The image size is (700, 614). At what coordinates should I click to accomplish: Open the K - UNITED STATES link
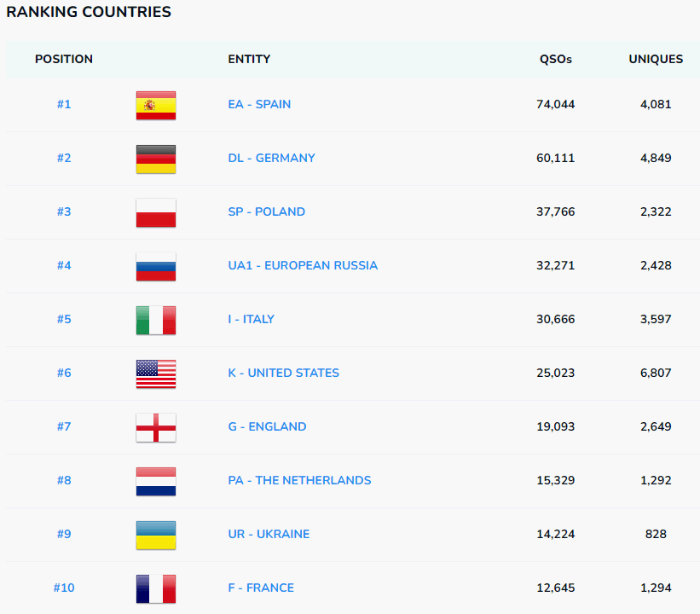pos(283,373)
